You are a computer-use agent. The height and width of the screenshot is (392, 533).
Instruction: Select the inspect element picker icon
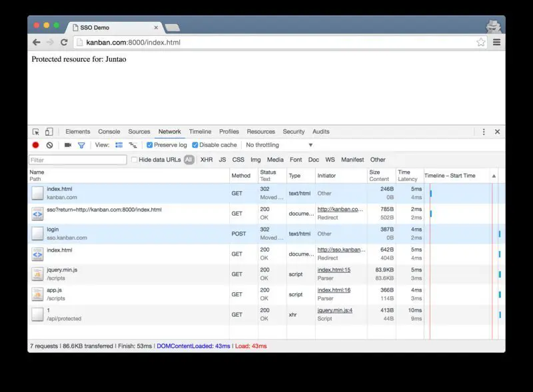[x=36, y=132]
